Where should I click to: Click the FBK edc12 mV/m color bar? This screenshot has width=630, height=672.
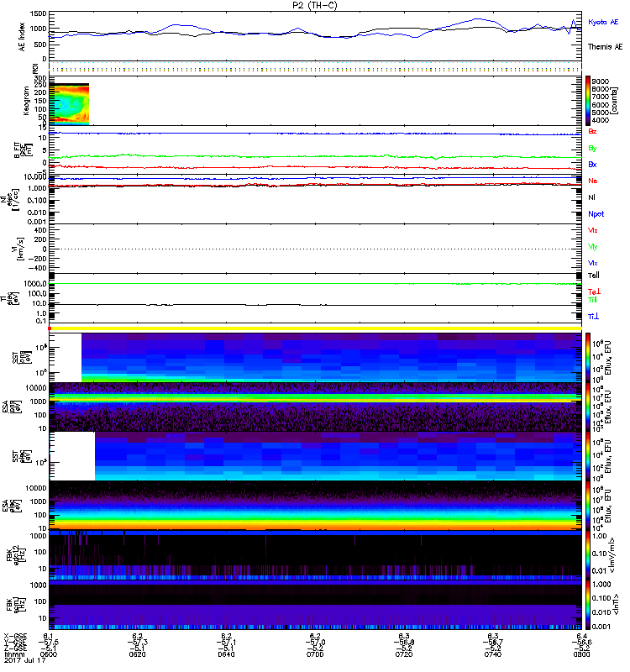tap(588, 555)
